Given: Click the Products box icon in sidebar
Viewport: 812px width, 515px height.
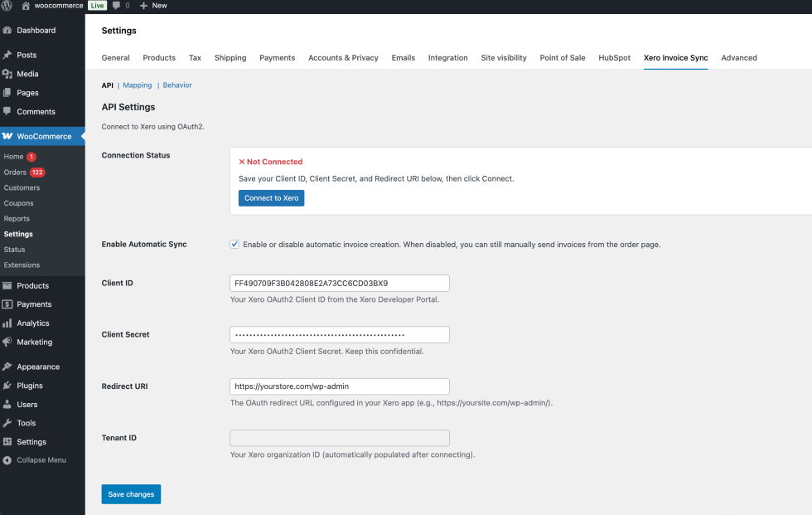Looking at the screenshot, I should click(7, 285).
